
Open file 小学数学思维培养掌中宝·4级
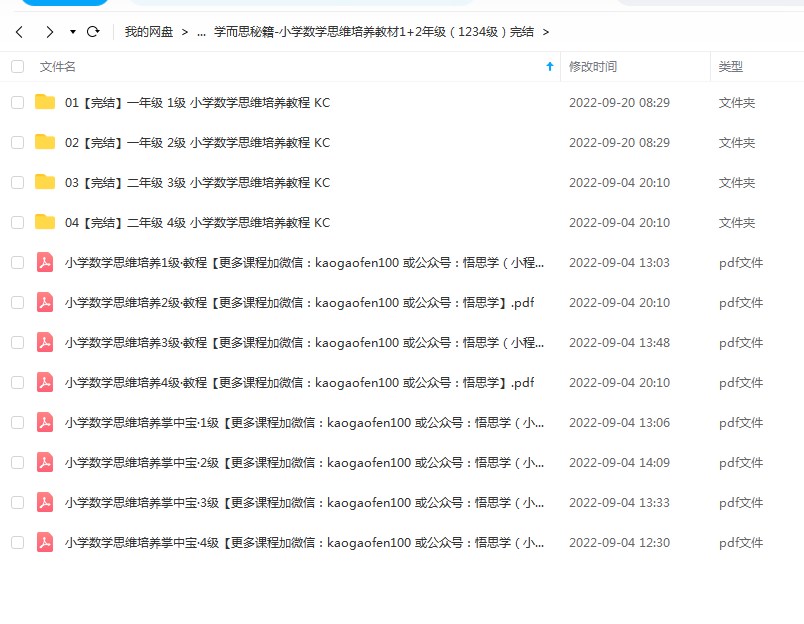click(x=304, y=542)
